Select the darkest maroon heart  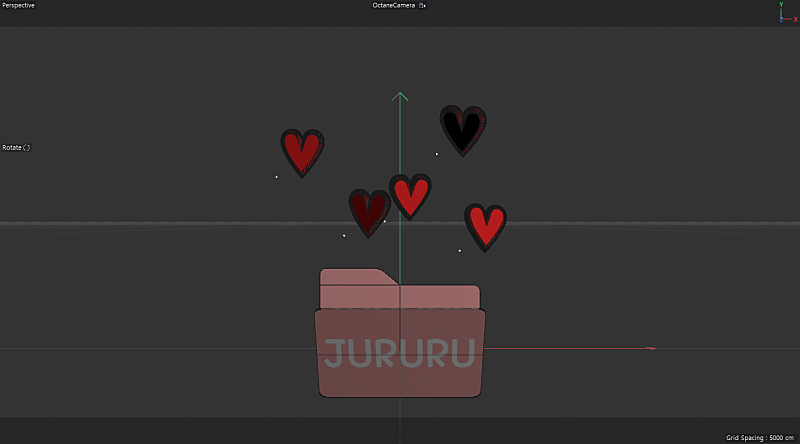(x=368, y=212)
